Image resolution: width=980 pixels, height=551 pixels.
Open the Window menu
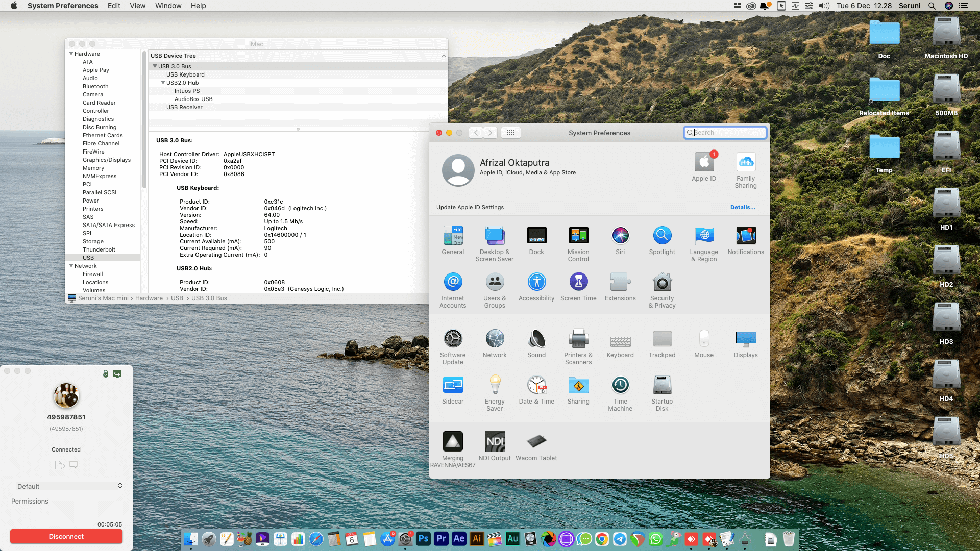(x=168, y=6)
